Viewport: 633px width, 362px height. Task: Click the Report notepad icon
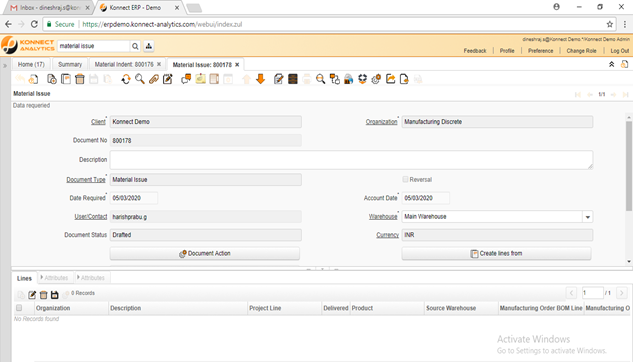(x=279, y=79)
